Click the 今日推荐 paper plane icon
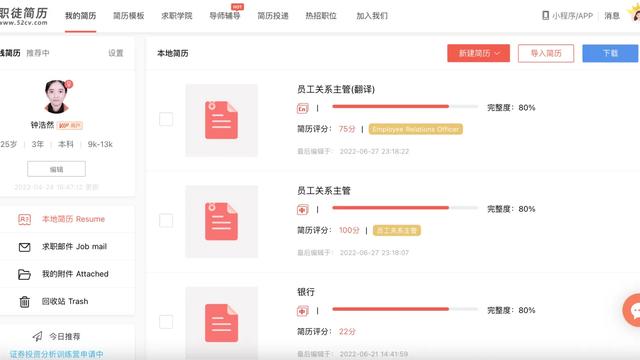The height and width of the screenshot is (360, 640). click(x=37, y=336)
